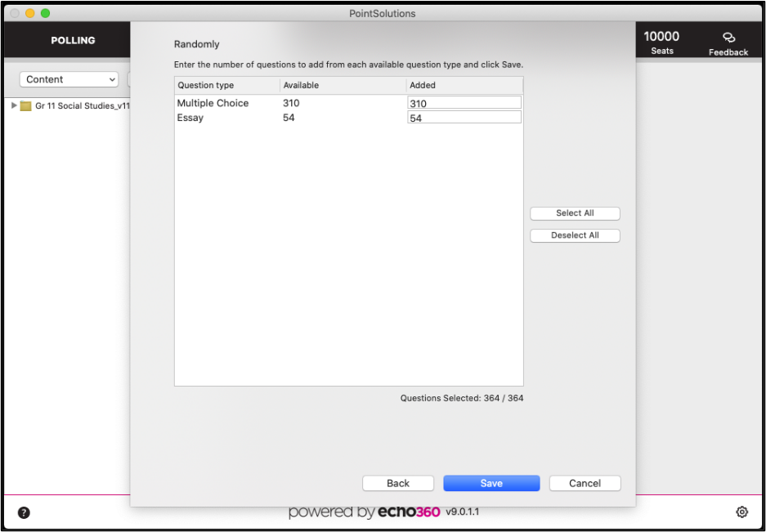Open the settings gear icon
Image resolution: width=766 pixels, height=532 pixels.
point(741,512)
